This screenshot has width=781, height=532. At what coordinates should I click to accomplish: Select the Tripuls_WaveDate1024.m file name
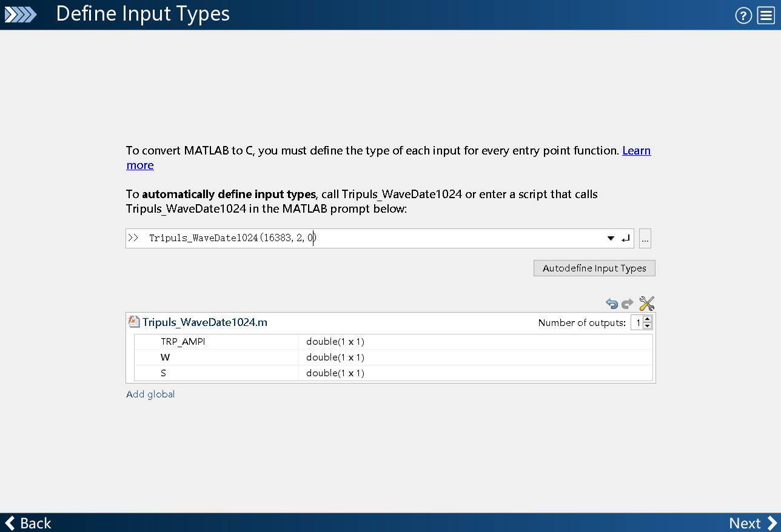205,322
